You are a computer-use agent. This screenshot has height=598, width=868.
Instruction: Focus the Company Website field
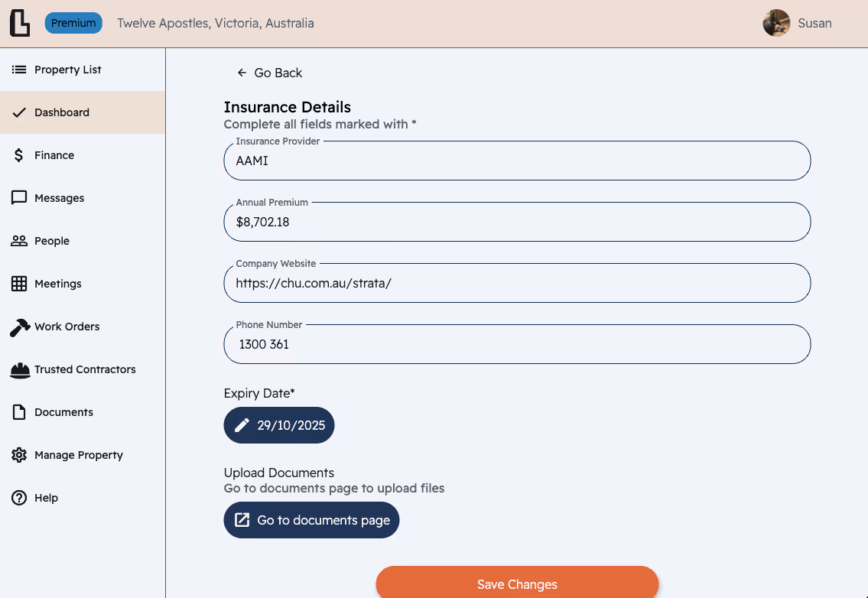(x=517, y=283)
